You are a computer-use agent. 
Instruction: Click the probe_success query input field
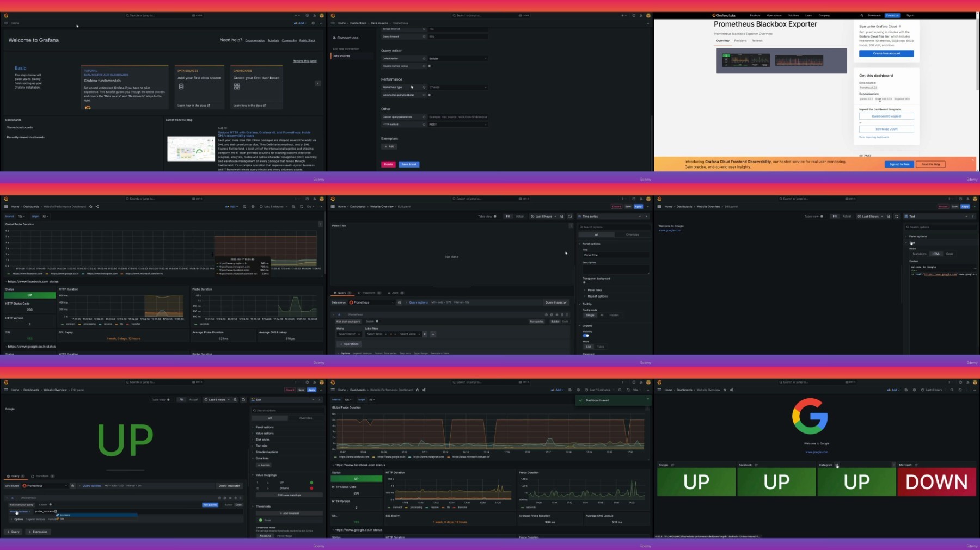82,511
